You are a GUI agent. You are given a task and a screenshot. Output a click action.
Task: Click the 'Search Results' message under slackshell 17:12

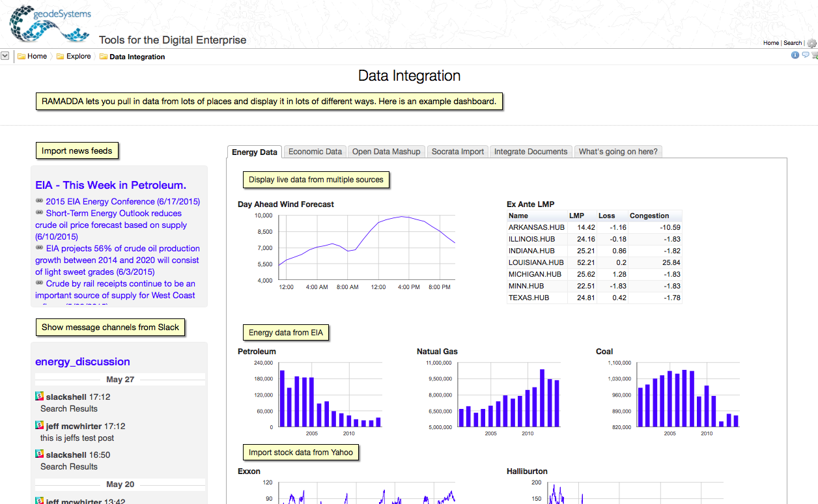pos(69,409)
